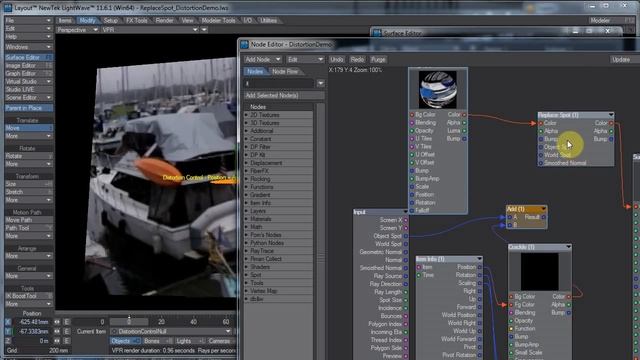Click the Object Spot output connector

click(406, 236)
